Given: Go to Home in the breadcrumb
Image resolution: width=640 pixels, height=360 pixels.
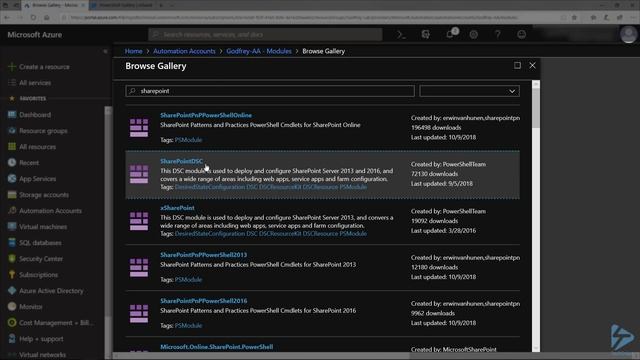Looking at the screenshot, I should coord(133,51).
